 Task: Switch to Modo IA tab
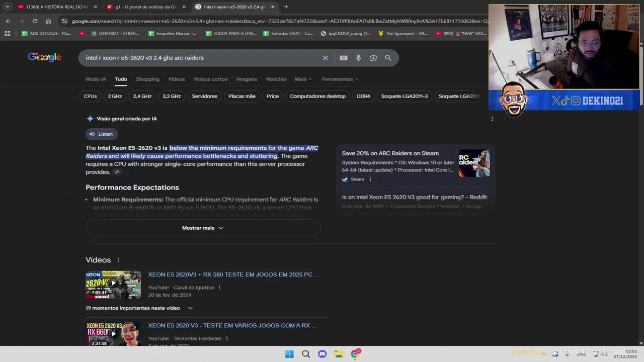point(96,79)
